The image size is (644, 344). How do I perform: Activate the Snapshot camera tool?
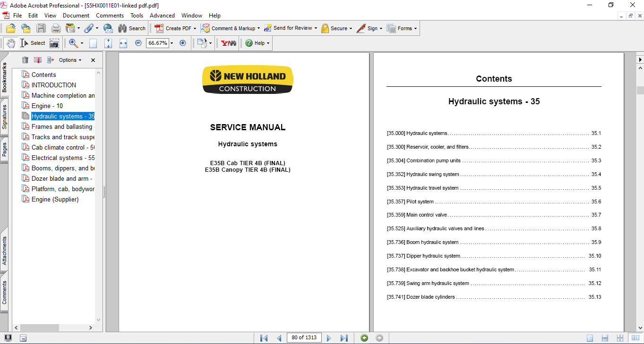click(x=55, y=43)
